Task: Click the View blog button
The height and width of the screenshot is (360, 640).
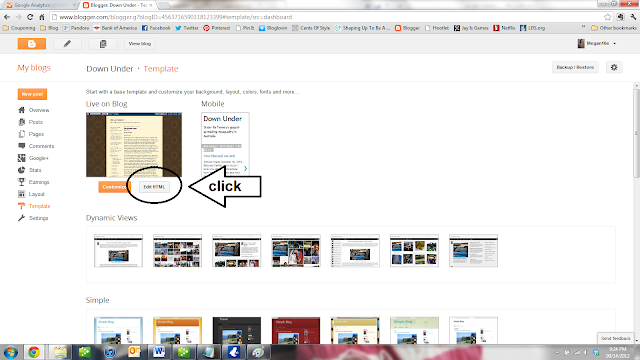Action: [x=140, y=44]
